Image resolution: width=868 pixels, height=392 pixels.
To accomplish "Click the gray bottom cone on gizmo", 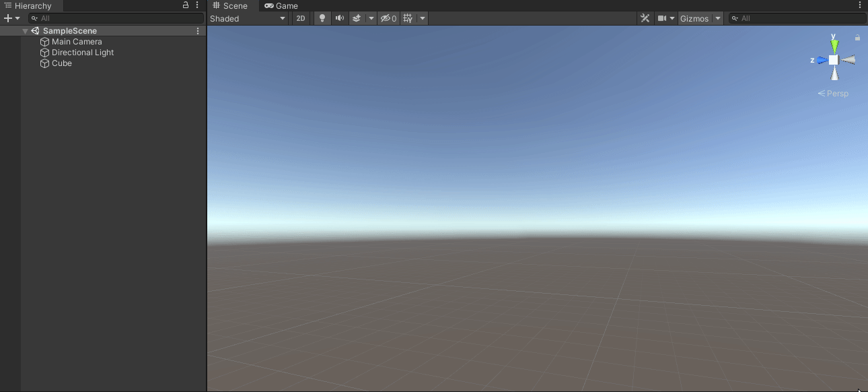I will 834,73.
